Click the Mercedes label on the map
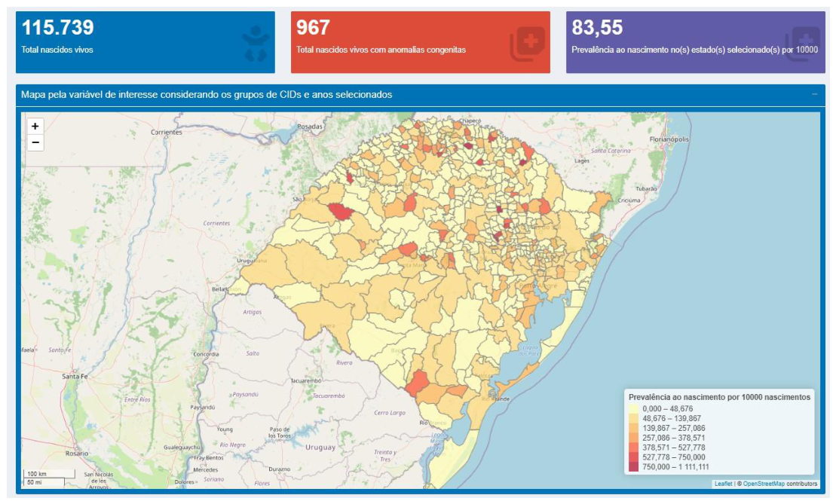This screenshot has width=836, height=504. [205, 470]
